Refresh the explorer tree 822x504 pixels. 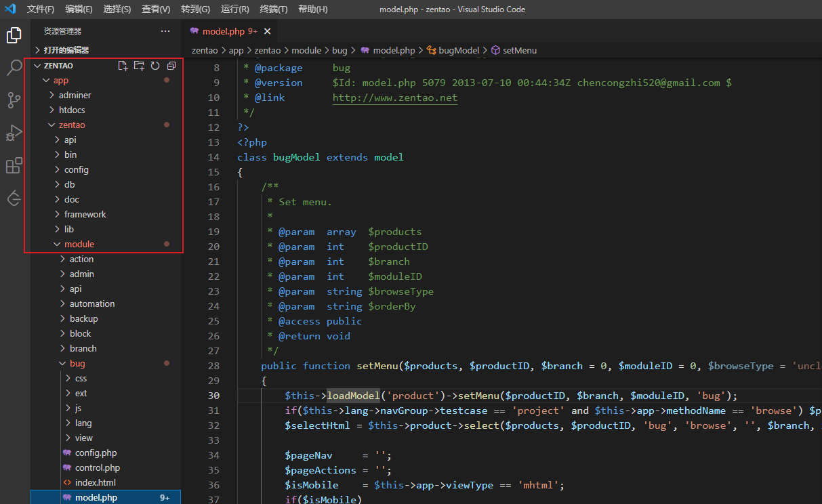(x=155, y=66)
